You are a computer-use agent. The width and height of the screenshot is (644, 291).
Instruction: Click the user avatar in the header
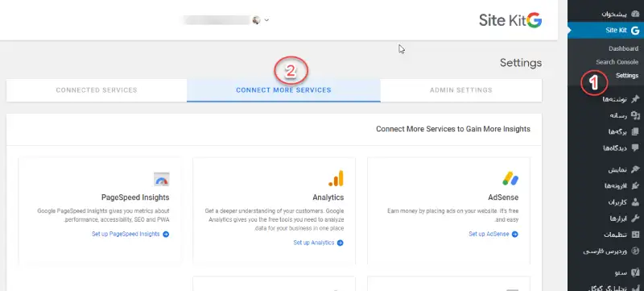256,19
